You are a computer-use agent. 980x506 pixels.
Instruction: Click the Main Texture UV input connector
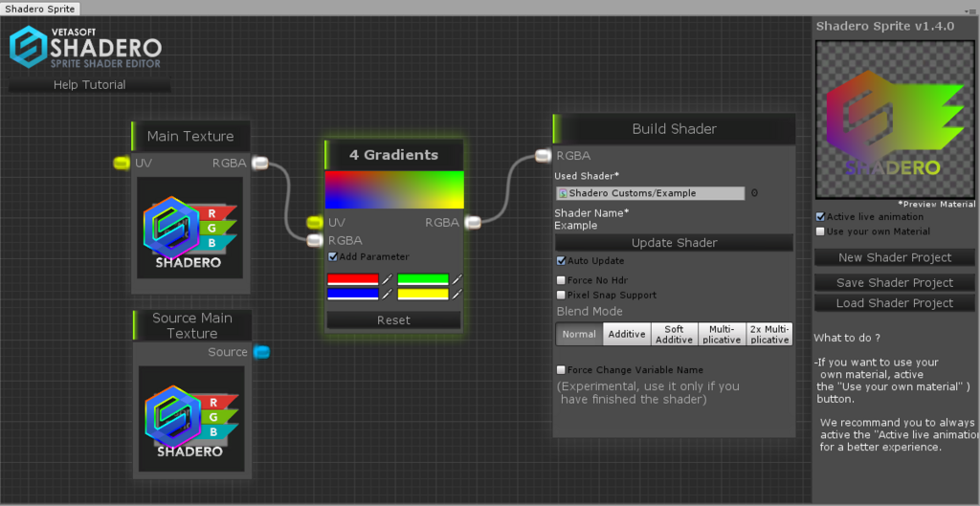(x=122, y=163)
